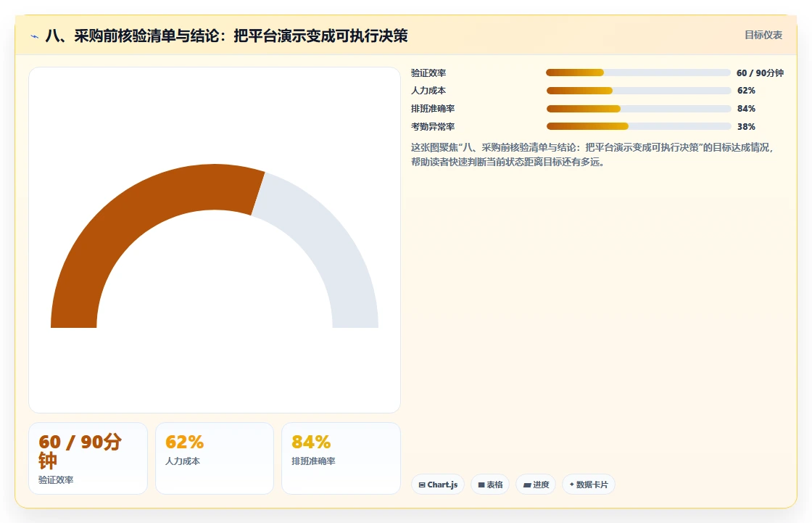Click the 人力成本 row label in list
The width and height of the screenshot is (812, 523).
[x=428, y=91]
